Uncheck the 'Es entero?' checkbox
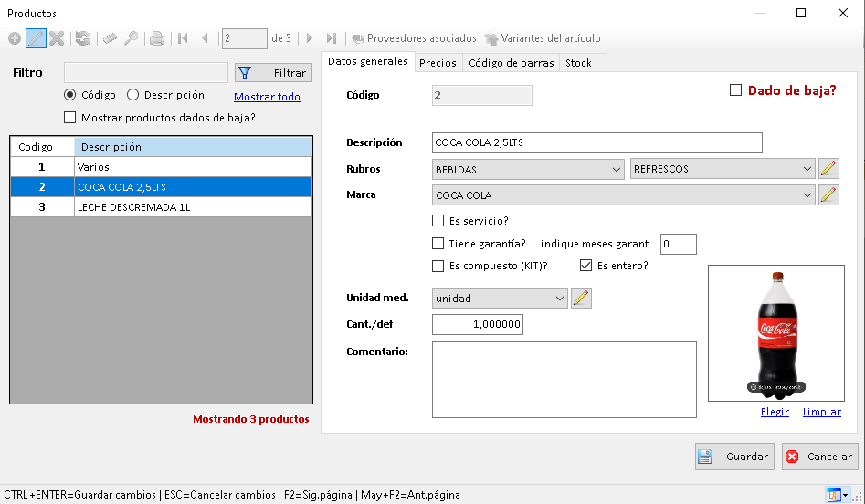 point(586,267)
